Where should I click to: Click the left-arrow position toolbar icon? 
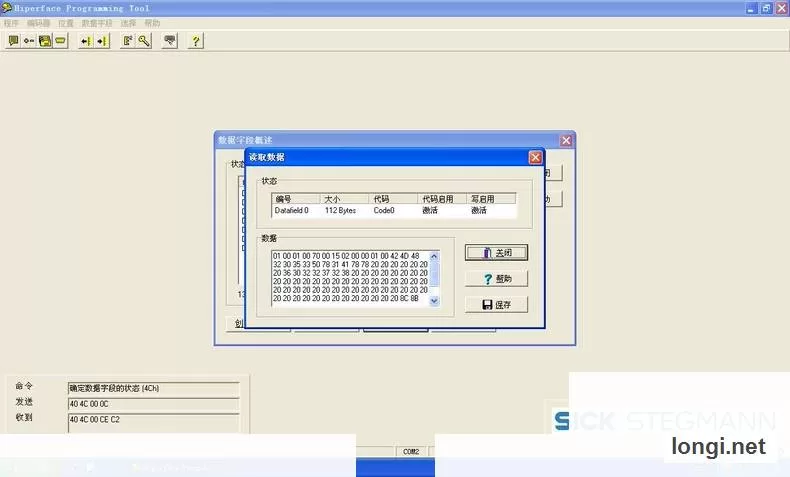pos(86,41)
